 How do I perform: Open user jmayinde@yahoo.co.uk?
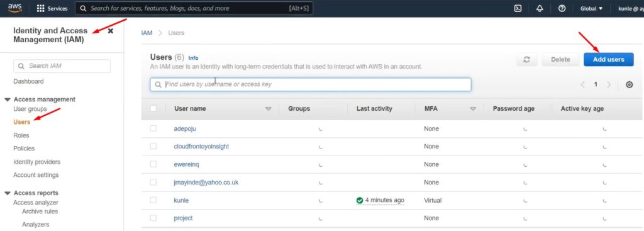click(x=206, y=182)
